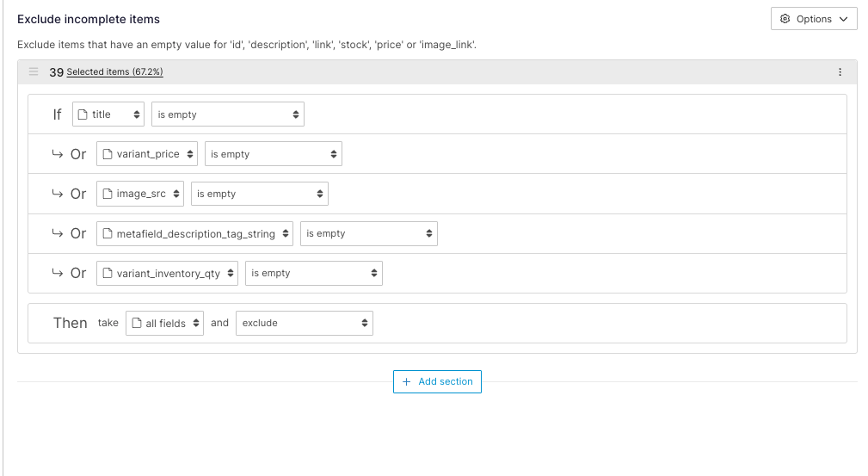Open the three-dot section menu
Image resolution: width=868 pixels, height=476 pixels.
pyautogui.click(x=840, y=72)
